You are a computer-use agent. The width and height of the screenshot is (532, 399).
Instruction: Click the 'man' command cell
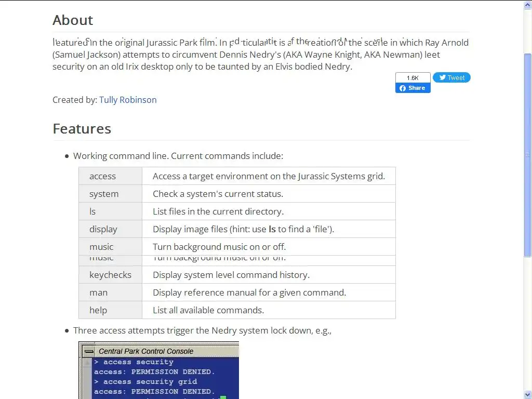[110, 292]
